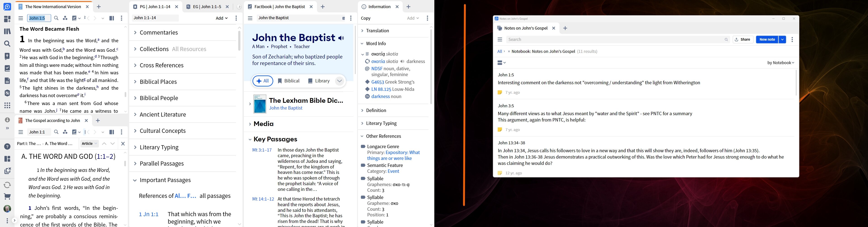Open the Notes panel sidebar hamburger menu
The height and width of the screenshot is (227, 868).
(500, 40)
